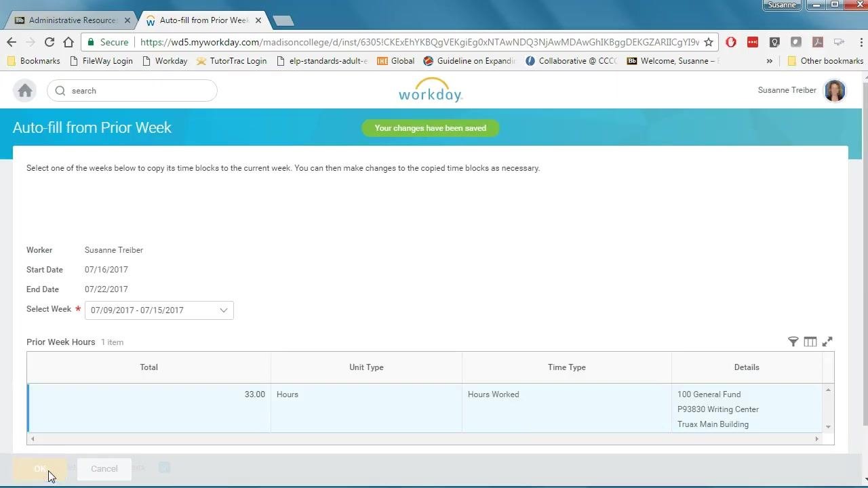Click the Time Type column header

[x=567, y=367]
